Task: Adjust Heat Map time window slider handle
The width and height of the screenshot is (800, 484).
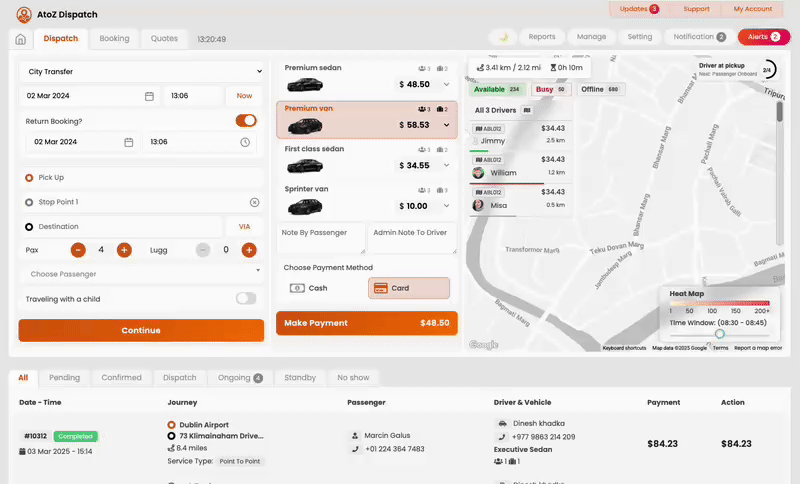Action: tap(719, 334)
